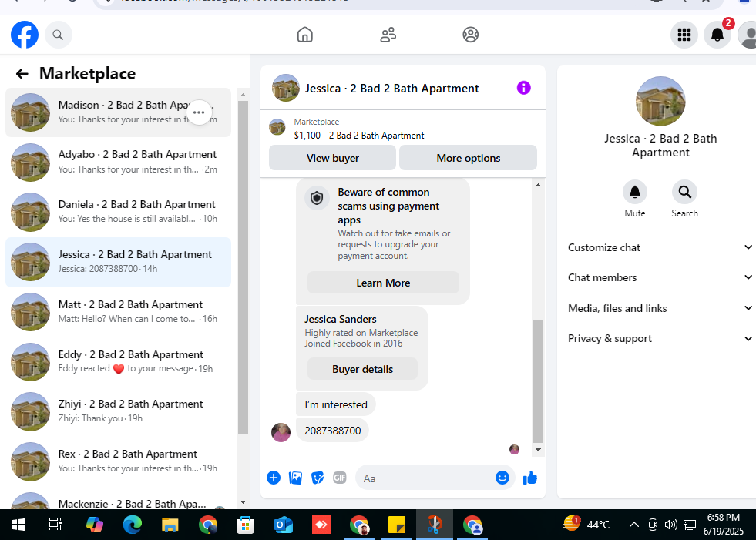Click the $1,100 apartment listing link

coord(359,136)
